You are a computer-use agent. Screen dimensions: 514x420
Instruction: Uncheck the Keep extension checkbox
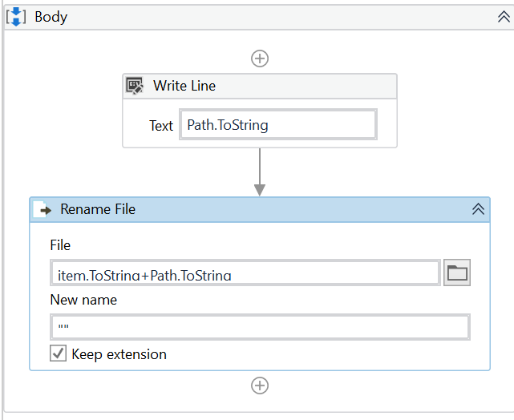coord(59,353)
